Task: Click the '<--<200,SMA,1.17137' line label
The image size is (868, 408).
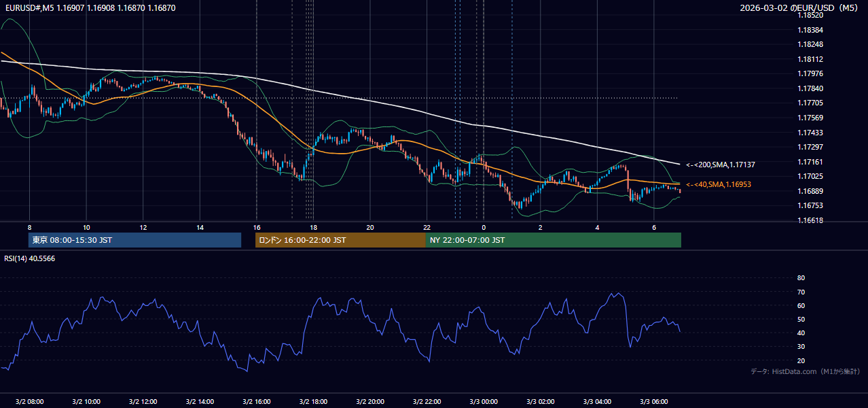Action: pos(721,165)
